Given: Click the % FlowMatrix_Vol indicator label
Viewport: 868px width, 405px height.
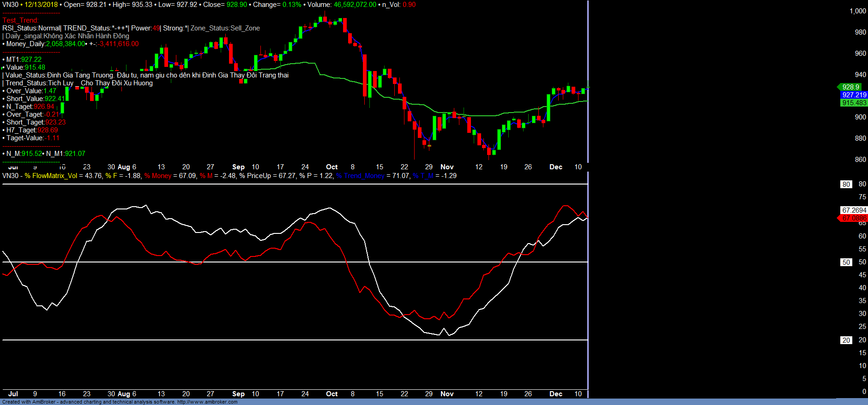Looking at the screenshot, I should pyautogui.click(x=51, y=176).
